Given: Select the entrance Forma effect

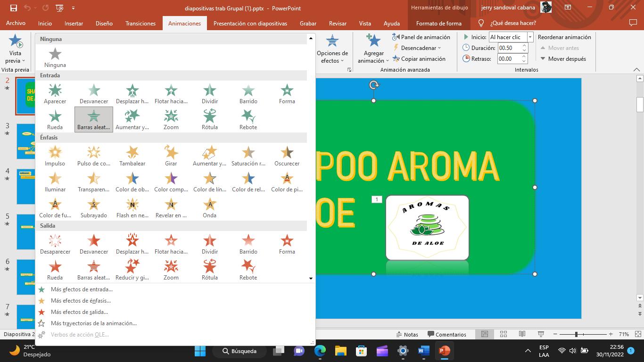Looking at the screenshot, I should [287, 93].
